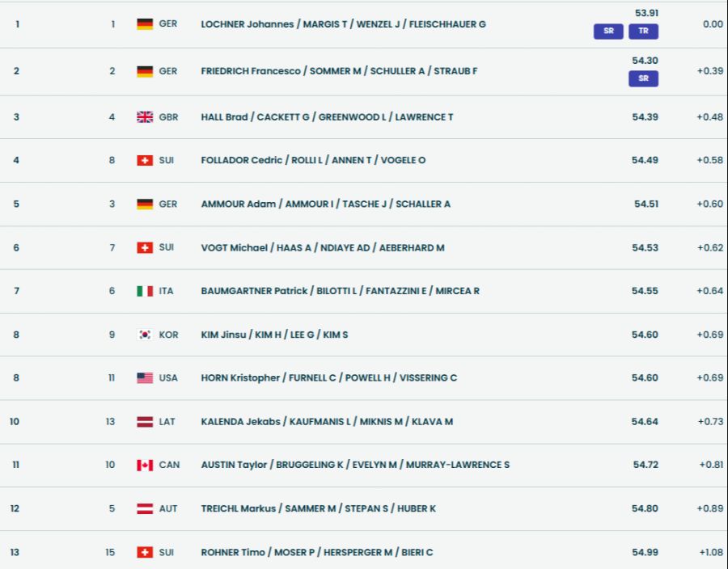This screenshot has height=569, width=728.
Task: Click the South Korea flag icon
Action: coord(145,335)
